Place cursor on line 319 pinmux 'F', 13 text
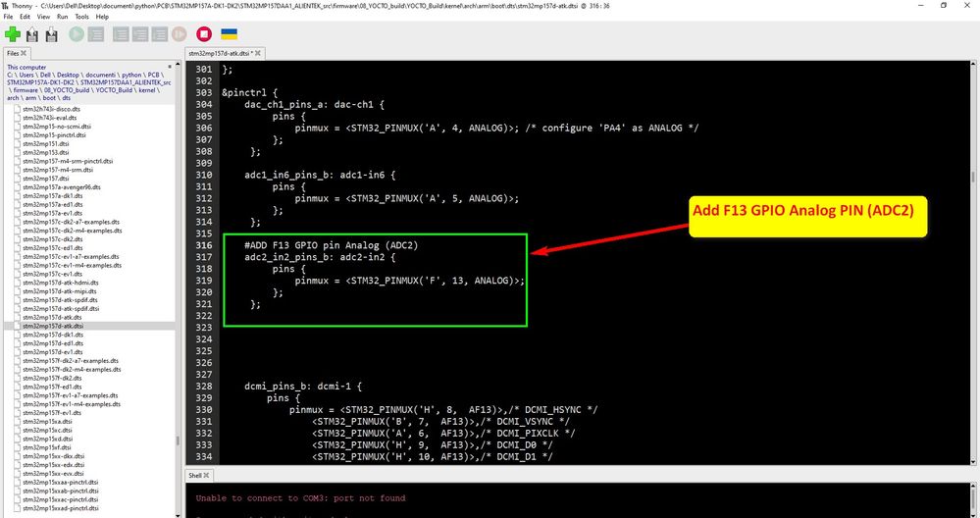This screenshot has height=518, width=980. (x=409, y=281)
